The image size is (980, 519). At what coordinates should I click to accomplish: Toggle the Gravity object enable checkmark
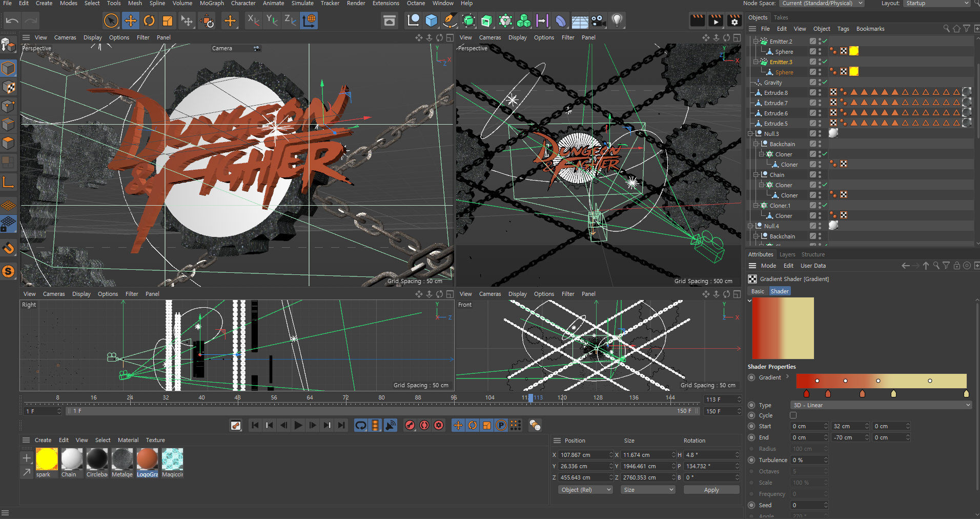[x=825, y=82]
